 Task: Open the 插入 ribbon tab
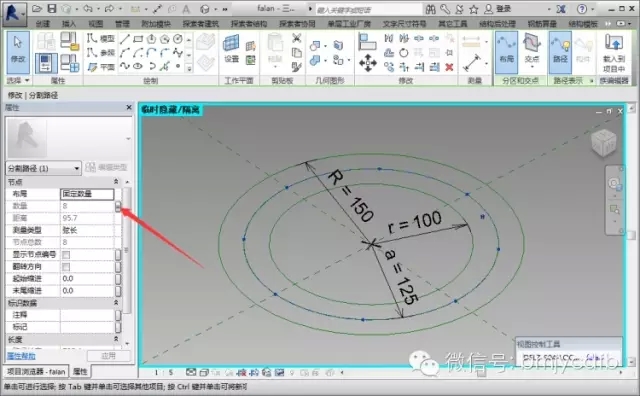coord(69,24)
